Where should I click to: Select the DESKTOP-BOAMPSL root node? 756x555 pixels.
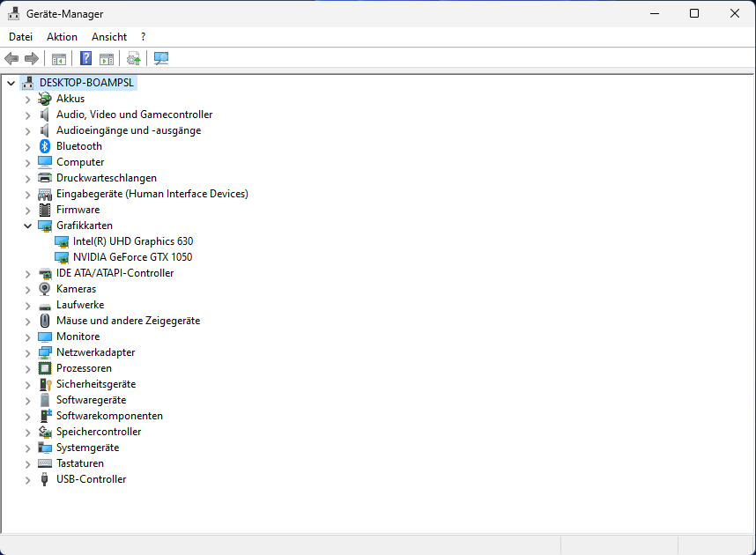(x=84, y=81)
